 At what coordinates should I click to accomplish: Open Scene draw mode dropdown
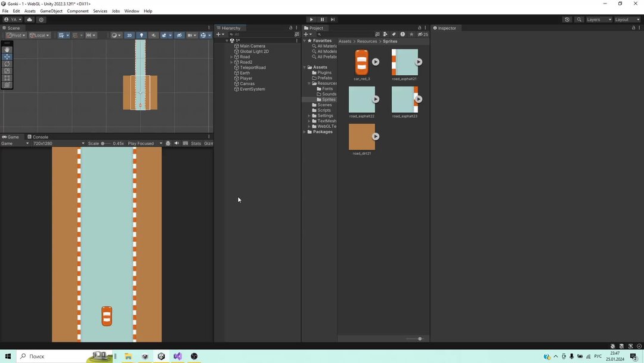click(x=116, y=35)
